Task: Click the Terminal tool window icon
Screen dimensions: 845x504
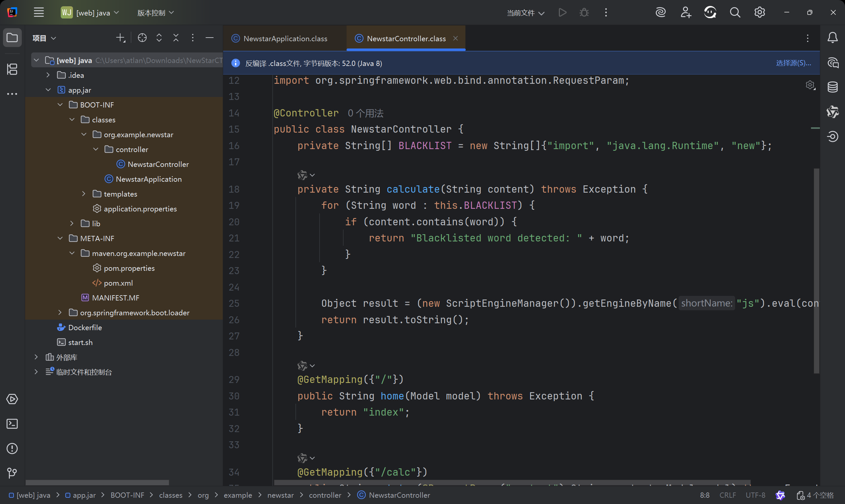Action: [12, 424]
